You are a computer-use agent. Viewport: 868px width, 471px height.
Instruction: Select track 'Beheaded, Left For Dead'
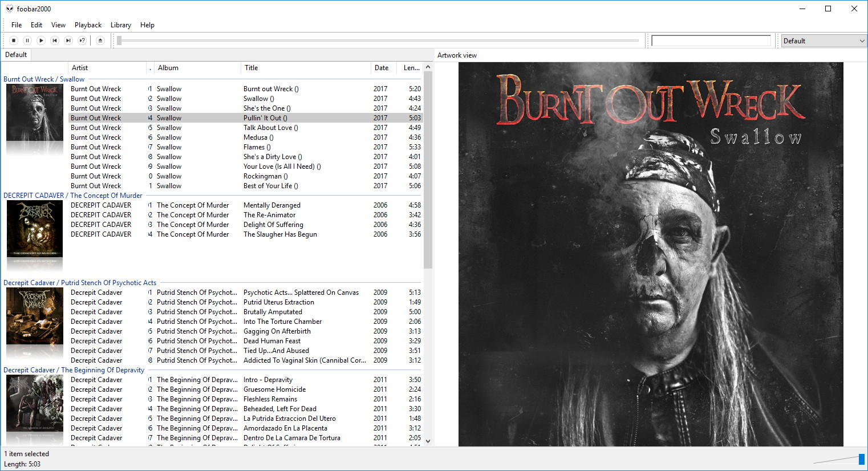click(245, 409)
